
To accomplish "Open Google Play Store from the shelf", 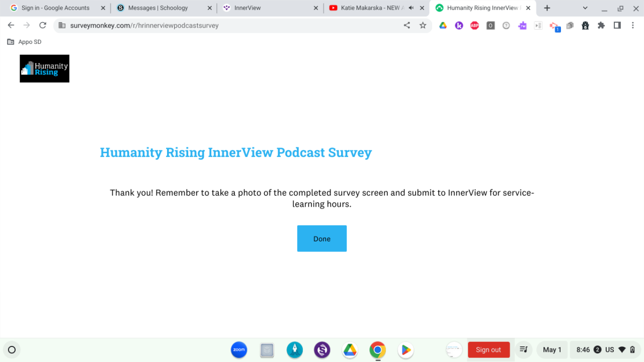I will [405, 350].
